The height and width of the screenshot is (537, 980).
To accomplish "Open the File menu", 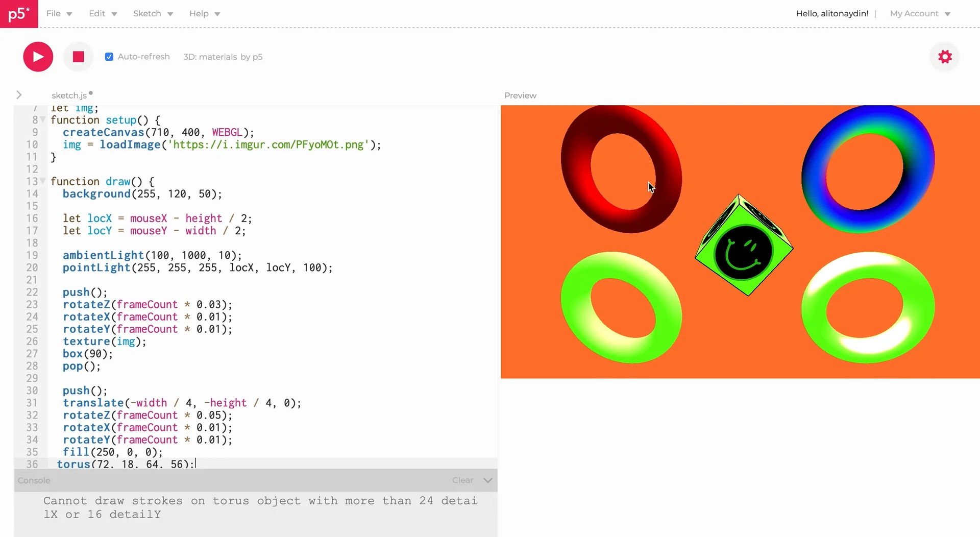I will 59,14.
